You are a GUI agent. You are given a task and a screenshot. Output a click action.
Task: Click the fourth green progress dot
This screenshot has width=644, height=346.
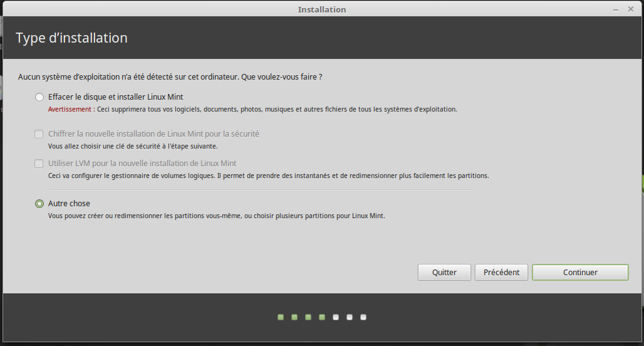click(x=322, y=317)
